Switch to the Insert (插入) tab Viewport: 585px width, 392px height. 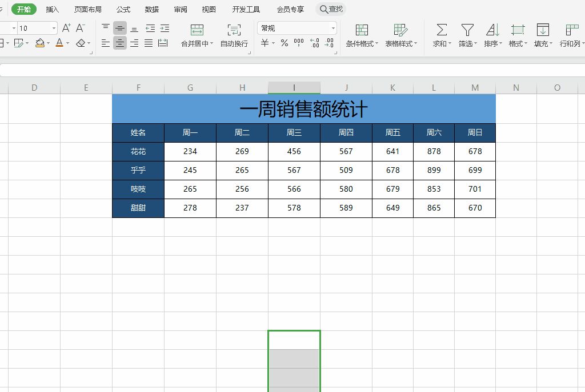[x=53, y=9]
